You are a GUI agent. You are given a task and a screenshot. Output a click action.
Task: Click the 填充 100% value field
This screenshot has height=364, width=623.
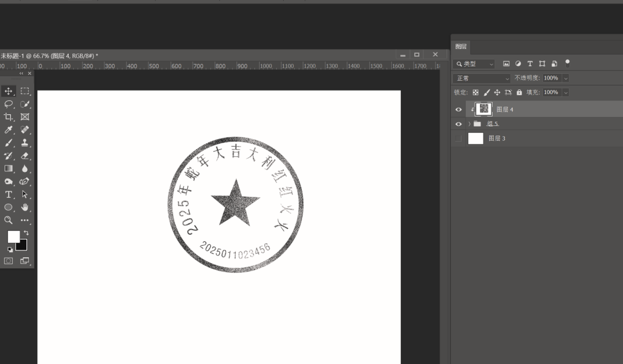(552, 93)
